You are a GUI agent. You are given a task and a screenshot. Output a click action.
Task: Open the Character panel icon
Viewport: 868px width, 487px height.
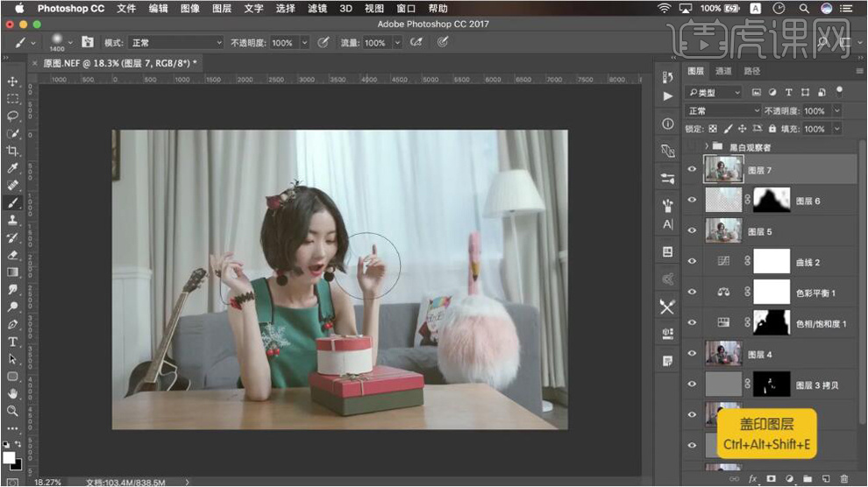click(x=667, y=224)
